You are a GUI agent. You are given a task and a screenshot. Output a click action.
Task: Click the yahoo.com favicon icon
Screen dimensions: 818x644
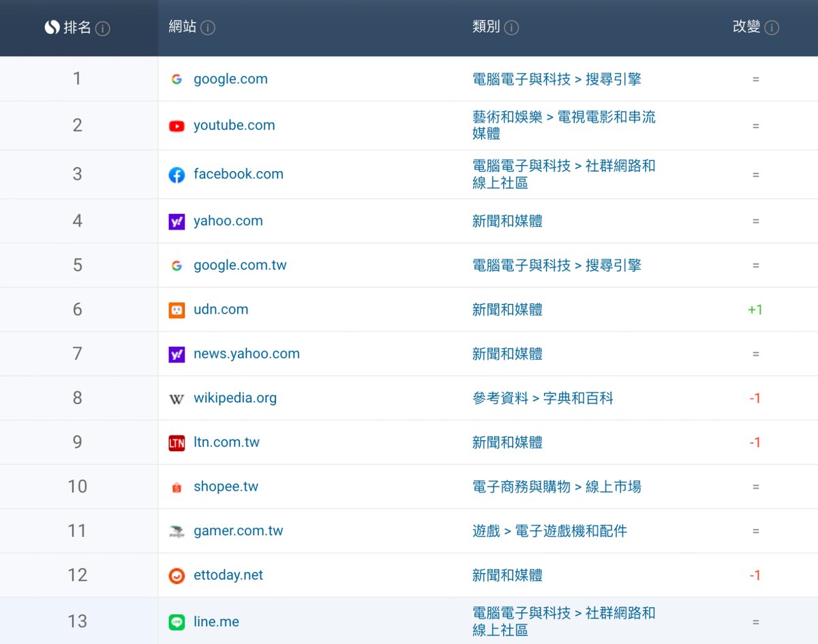[x=177, y=221]
